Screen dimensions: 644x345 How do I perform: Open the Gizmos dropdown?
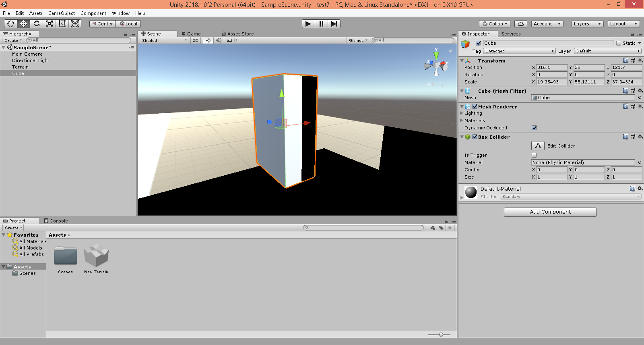click(x=358, y=40)
